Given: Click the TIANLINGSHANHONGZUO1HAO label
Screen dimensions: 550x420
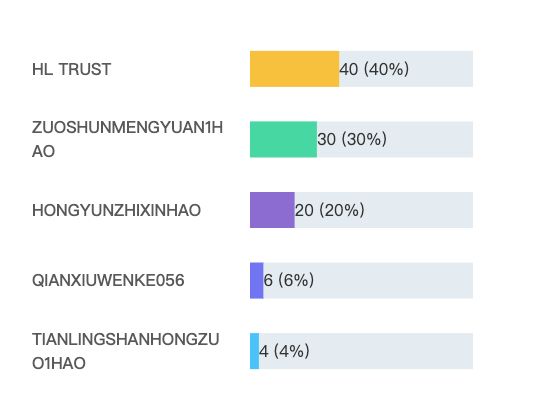Looking at the screenshot, I should [x=126, y=351].
